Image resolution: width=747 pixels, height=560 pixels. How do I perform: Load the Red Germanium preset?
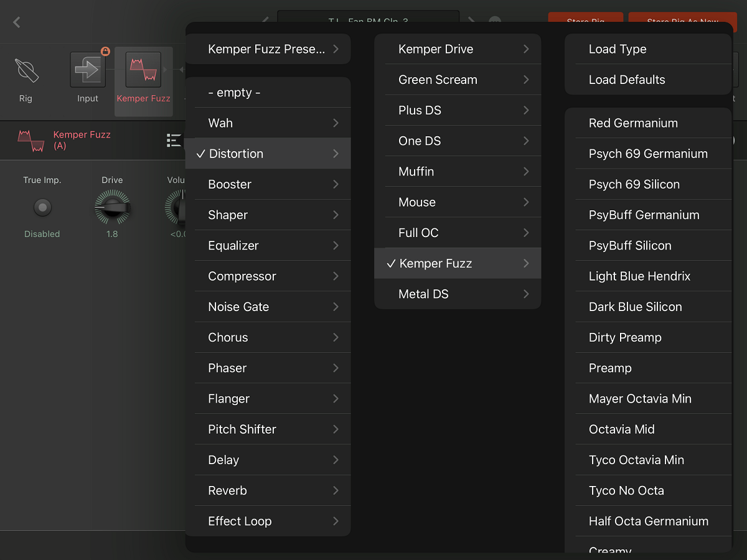(648, 123)
